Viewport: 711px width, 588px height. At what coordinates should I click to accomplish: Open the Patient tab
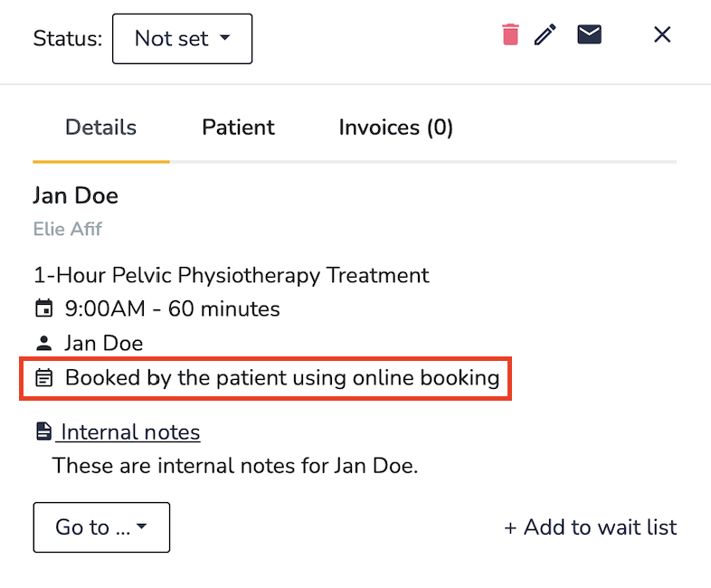238,128
